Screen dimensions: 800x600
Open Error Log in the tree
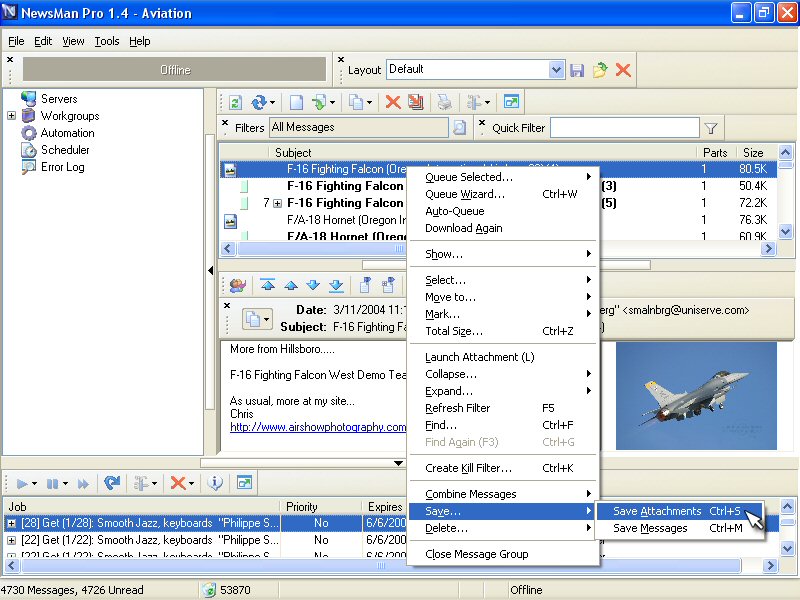coord(62,167)
